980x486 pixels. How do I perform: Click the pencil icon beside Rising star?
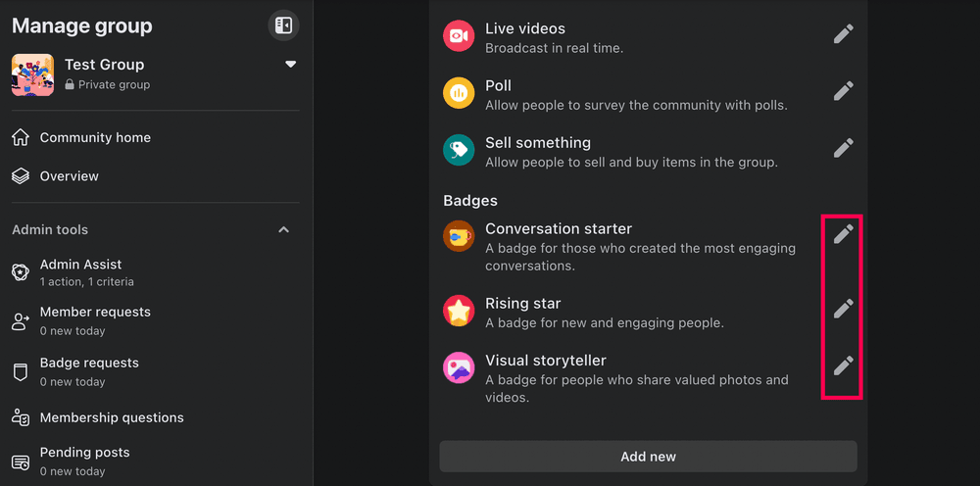click(843, 309)
